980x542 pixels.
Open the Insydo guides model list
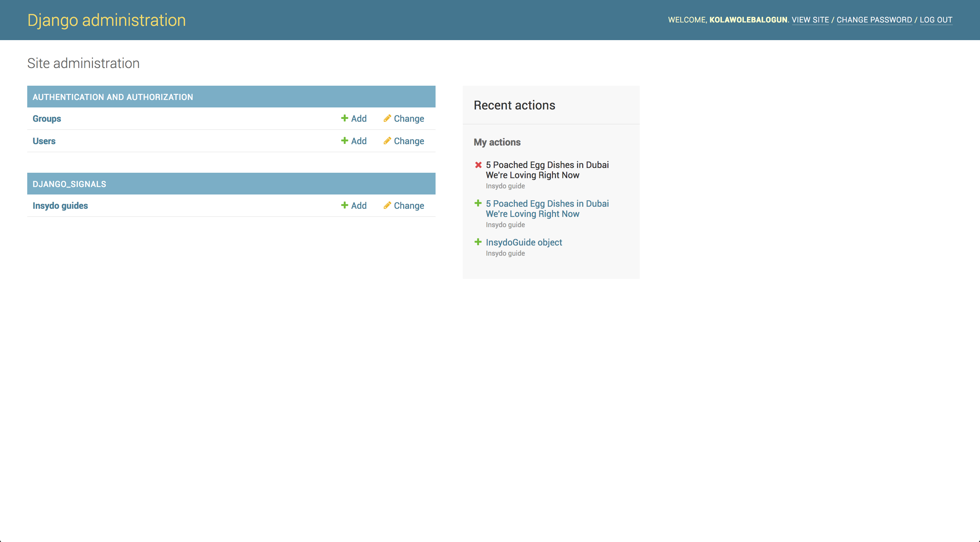(x=60, y=206)
